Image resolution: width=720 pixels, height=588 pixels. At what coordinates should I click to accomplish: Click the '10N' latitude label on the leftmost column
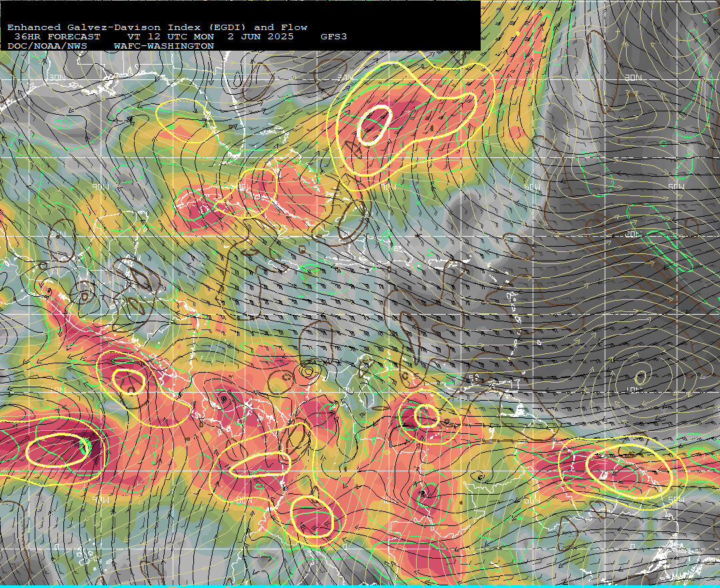(x=57, y=390)
